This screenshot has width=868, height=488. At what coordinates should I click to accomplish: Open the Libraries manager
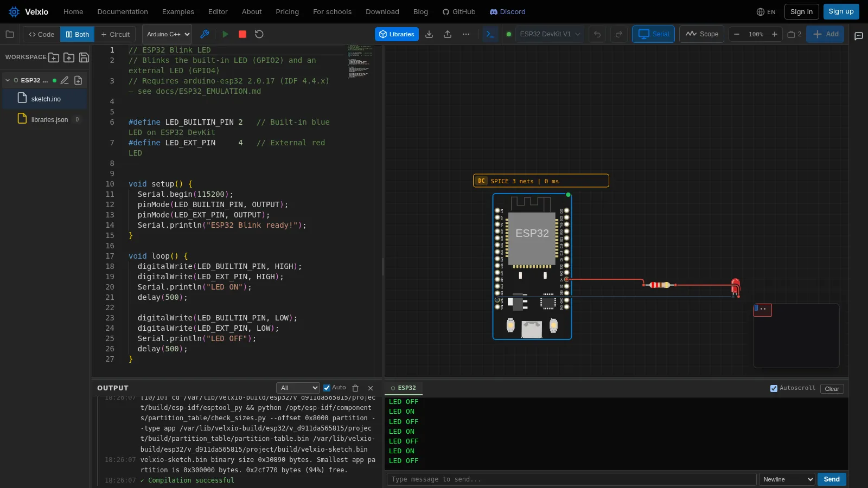pyautogui.click(x=397, y=34)
